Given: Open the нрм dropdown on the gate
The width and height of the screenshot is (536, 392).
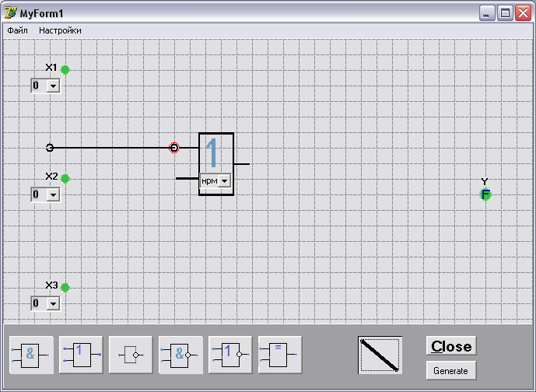Looking at the screenshot, I should click(x=225, y=180).
